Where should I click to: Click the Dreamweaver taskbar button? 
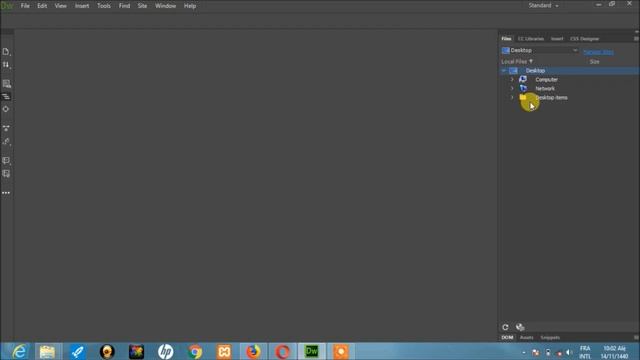tap(312, 351)
